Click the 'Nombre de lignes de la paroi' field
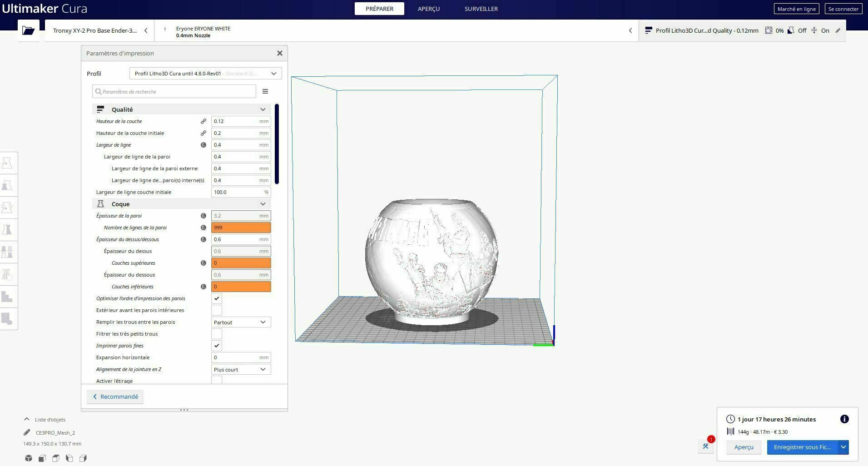 tap(241, 227)
